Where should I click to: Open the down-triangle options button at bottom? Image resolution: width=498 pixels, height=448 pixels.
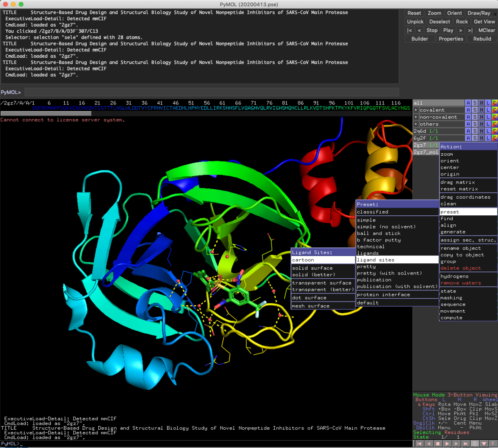(x=483, y=443)
